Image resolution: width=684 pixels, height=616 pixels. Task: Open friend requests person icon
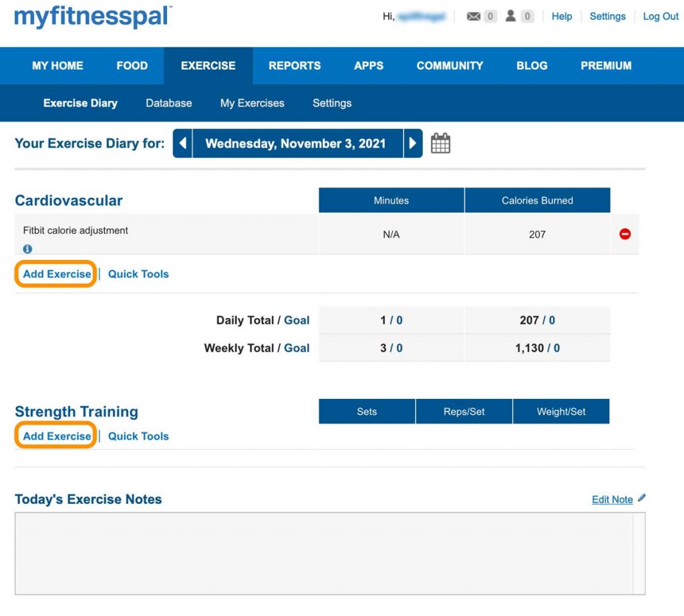511,17
